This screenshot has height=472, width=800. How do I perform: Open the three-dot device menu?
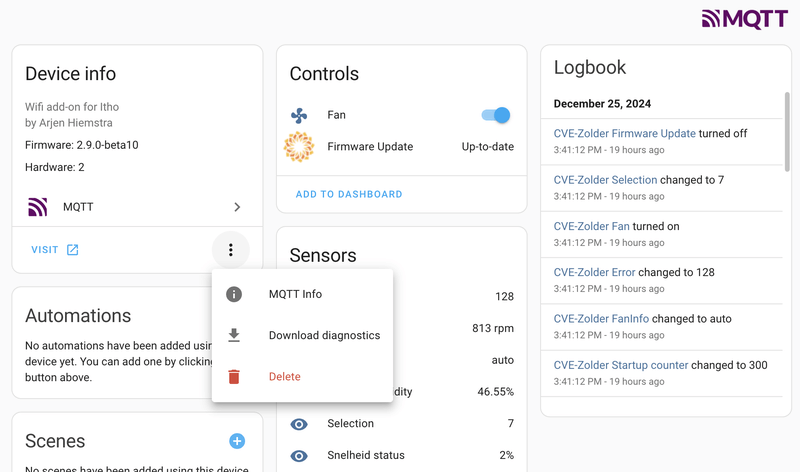tap(231, 250)
